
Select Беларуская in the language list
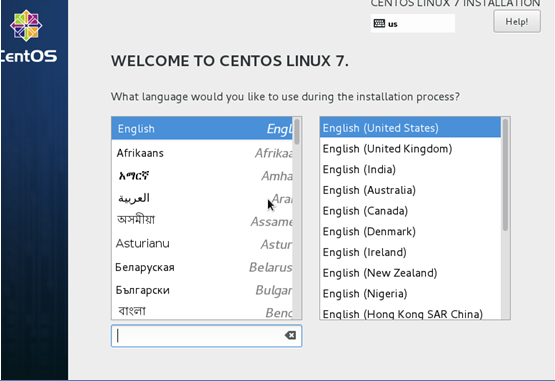(x=202, y=267)
